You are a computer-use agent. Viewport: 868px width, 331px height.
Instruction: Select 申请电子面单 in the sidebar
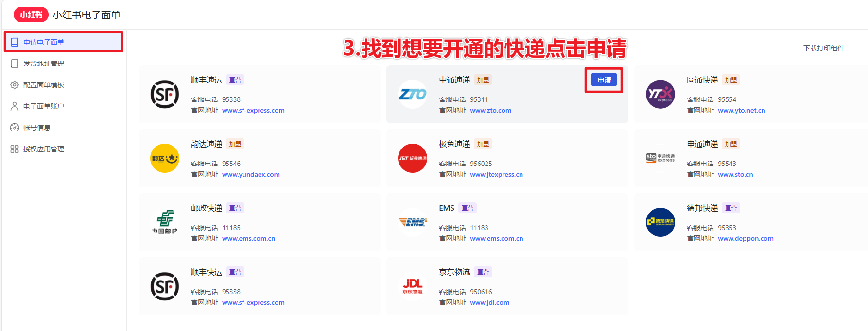click(x=44, y=42)
